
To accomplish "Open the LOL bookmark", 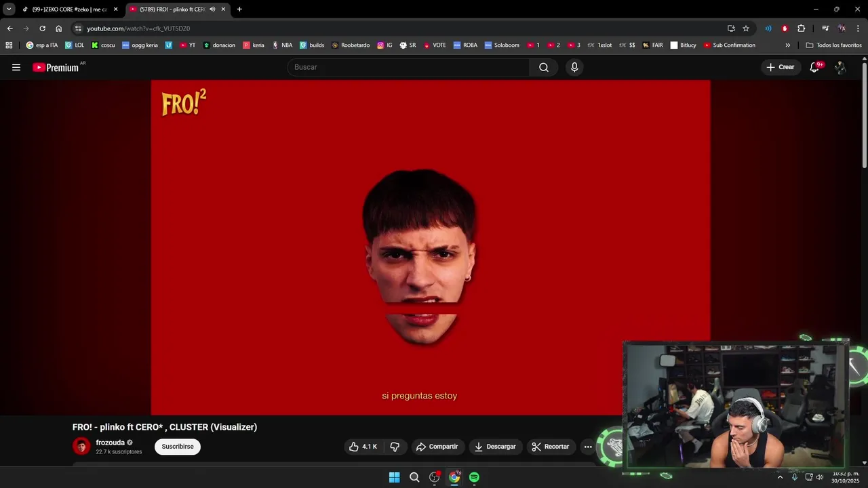I will pos(75,45).
